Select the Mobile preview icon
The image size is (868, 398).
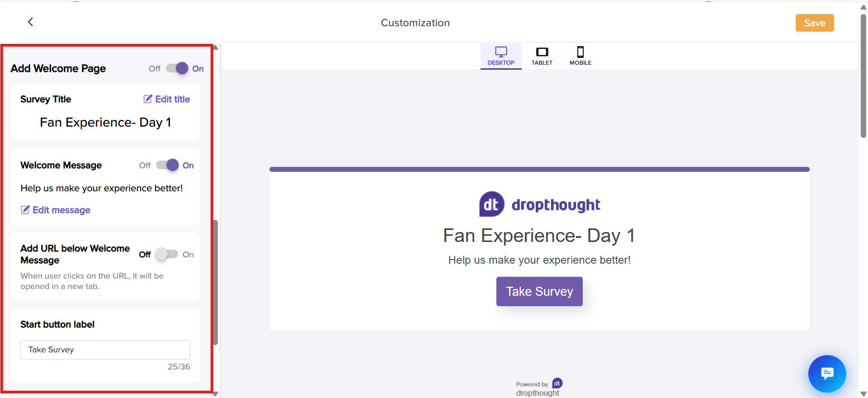[580, 52]
